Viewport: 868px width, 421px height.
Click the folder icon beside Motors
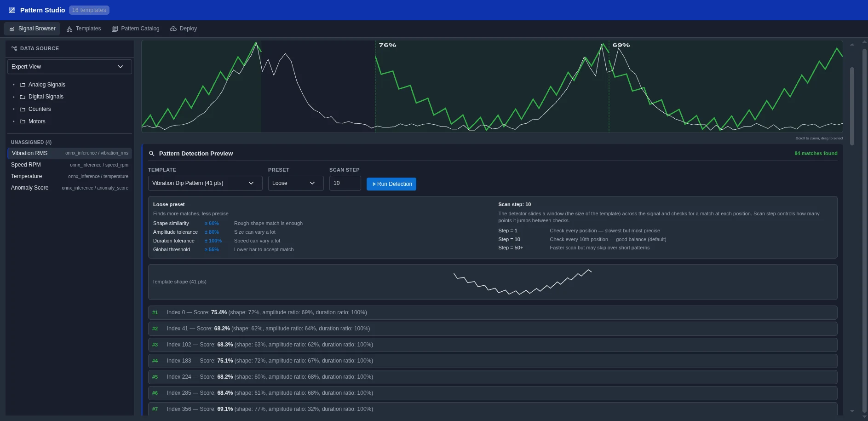tap(22, 121)
